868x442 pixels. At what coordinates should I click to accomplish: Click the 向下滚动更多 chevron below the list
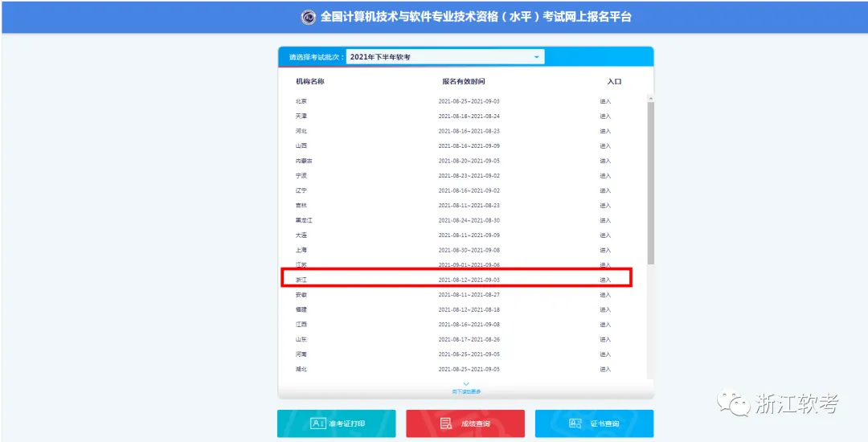(466, 384)
